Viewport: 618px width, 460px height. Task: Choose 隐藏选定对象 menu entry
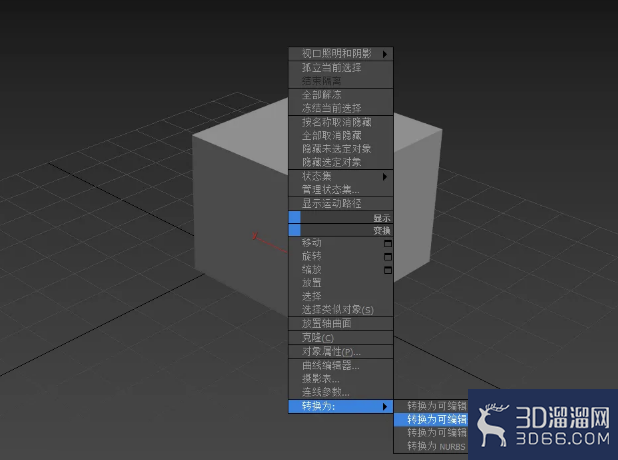click(341, 162)
